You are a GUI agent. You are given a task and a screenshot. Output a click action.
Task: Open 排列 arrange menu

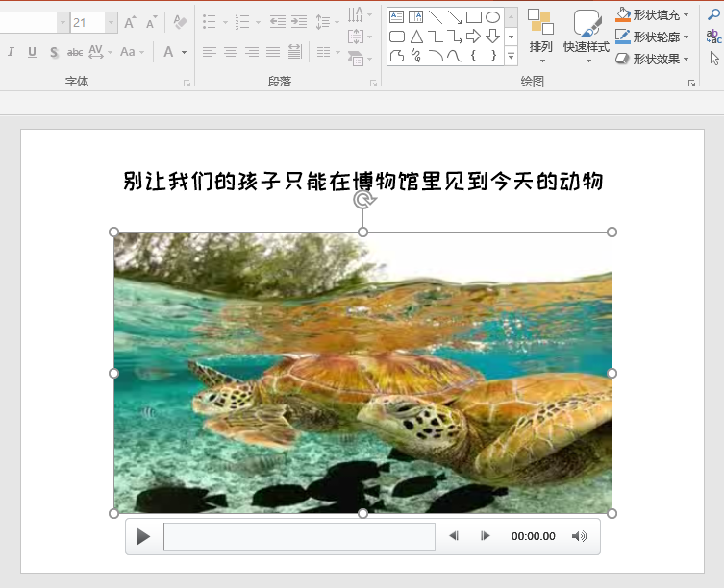[540, 36]
